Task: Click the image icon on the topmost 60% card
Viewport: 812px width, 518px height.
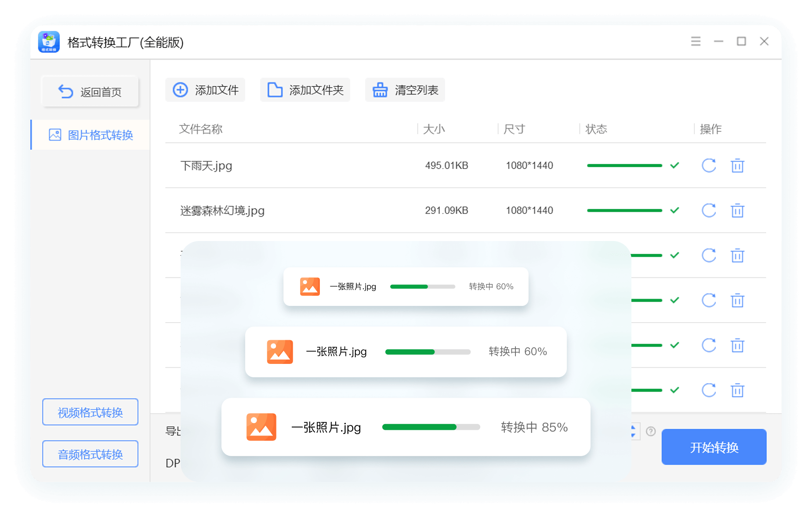Action: [310, 286]
